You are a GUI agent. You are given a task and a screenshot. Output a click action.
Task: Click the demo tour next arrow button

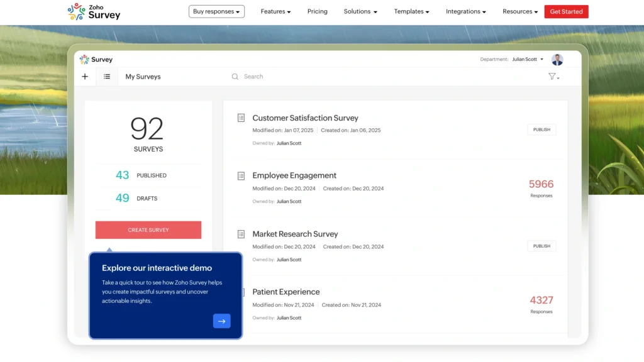pos(222,321)
